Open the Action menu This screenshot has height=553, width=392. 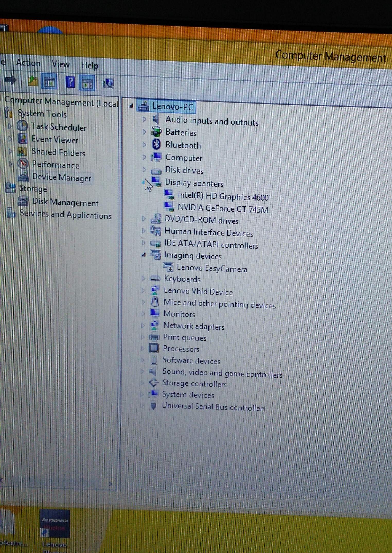[28, 63]
